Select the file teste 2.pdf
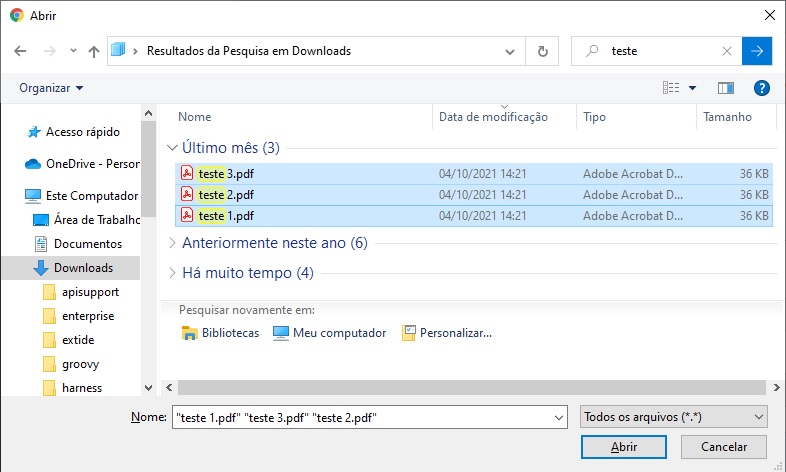Image resolution: width=786 pixels, height=472 pixels. 474,194
